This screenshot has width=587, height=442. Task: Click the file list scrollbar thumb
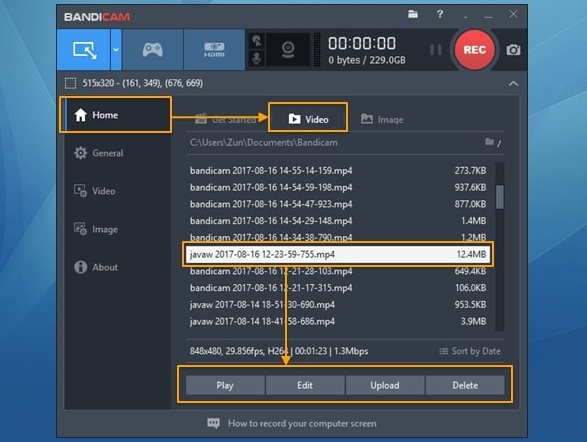click(499, 197)
